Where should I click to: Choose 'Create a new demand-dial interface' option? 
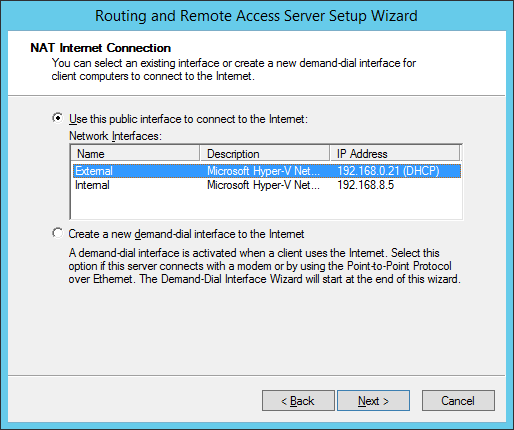click(58, 233)
